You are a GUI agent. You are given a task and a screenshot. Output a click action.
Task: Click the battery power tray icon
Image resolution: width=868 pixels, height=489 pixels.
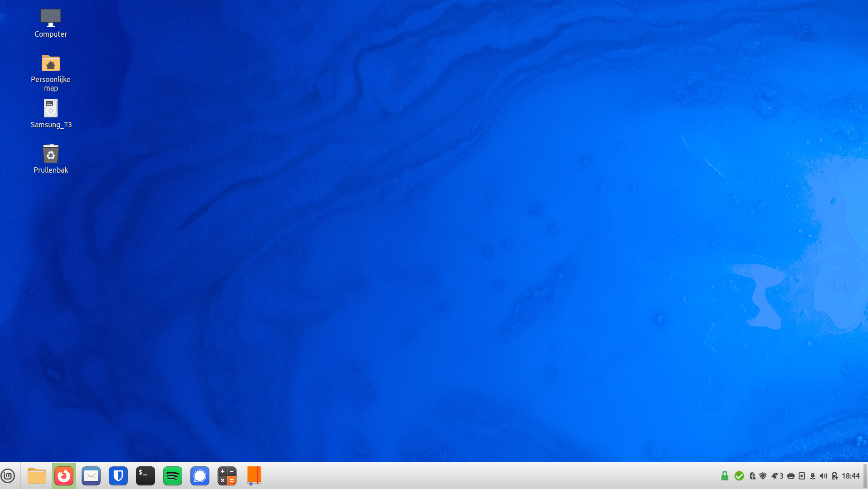(834, 476)
